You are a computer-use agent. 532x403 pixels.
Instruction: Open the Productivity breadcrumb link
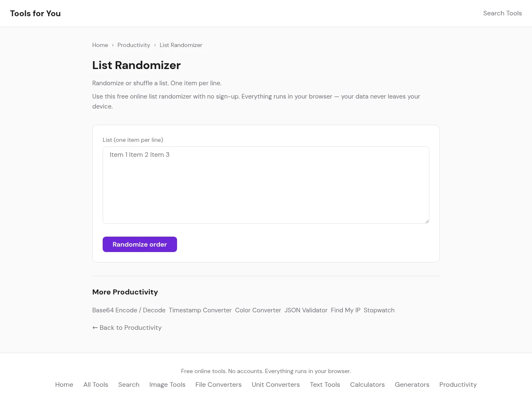[x=133, y=45]
